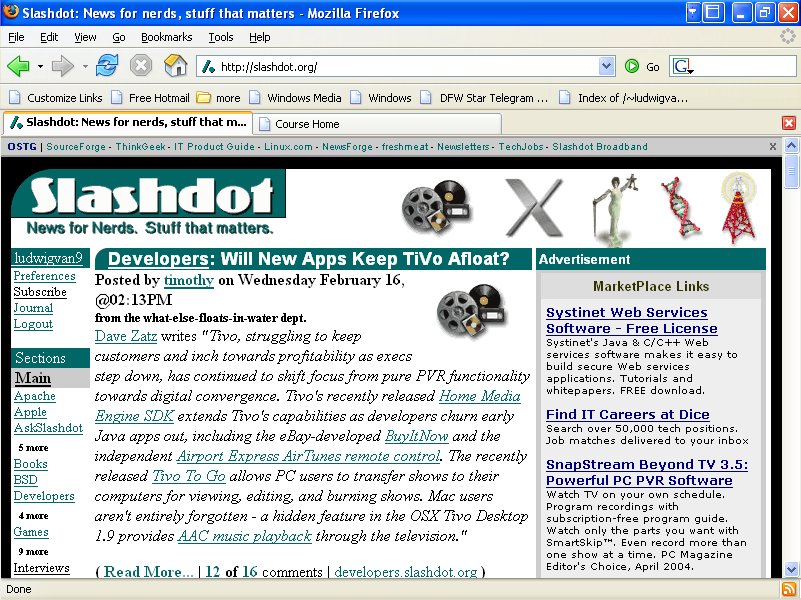Open the Forward button history dropdown arrow
801x600 pixels.
85,66
